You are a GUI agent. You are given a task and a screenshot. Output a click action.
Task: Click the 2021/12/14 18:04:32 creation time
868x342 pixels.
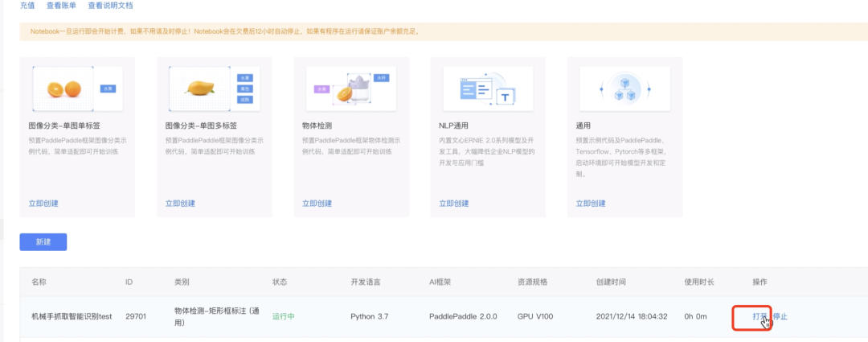[632, 316]
